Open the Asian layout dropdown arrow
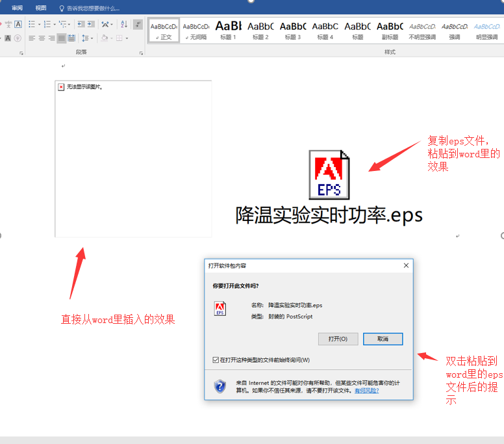Viewport: 504px width, 444px height. point(112,25)
